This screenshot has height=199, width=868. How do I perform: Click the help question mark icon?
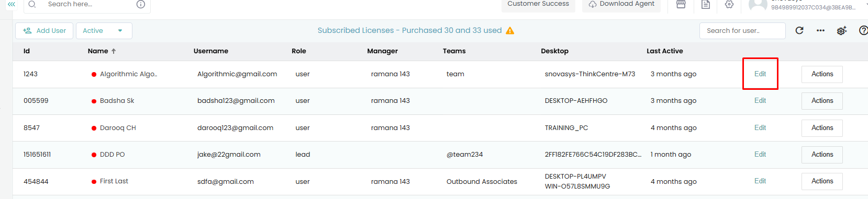point(863,30)
